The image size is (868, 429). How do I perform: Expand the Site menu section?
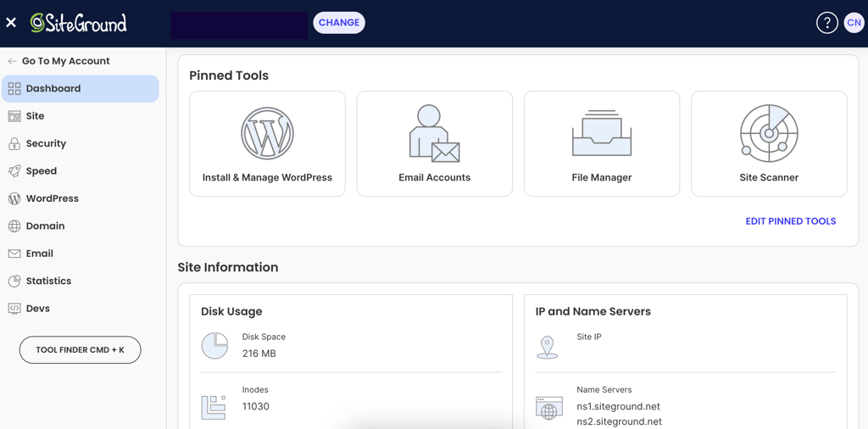[81, 116]
